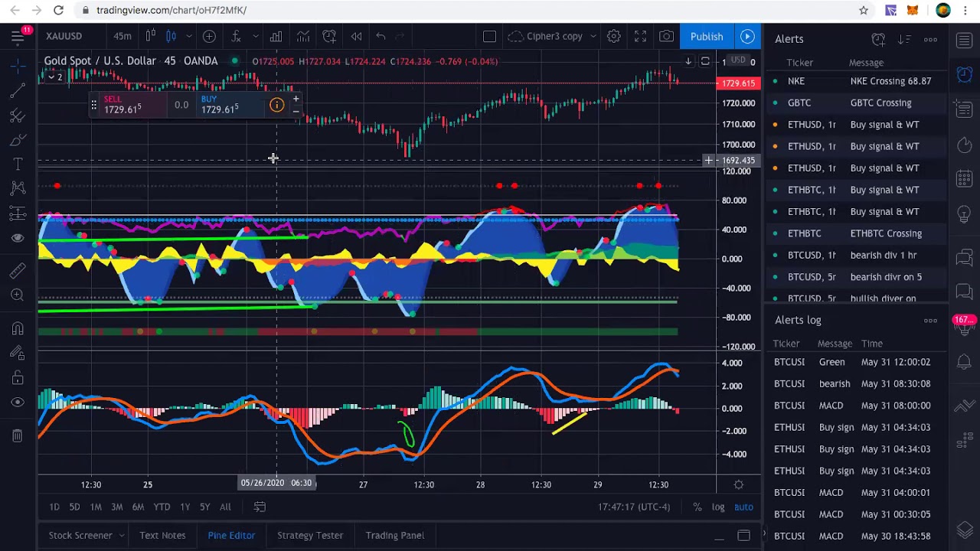
Task: Toggle the log price scale
Action: [718, 507]
